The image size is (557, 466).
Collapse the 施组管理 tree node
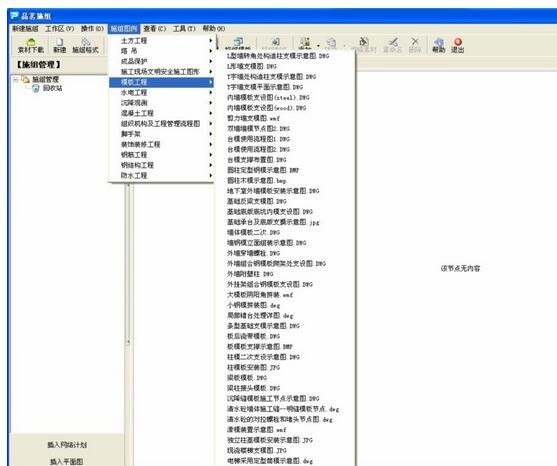coord(15,80)
